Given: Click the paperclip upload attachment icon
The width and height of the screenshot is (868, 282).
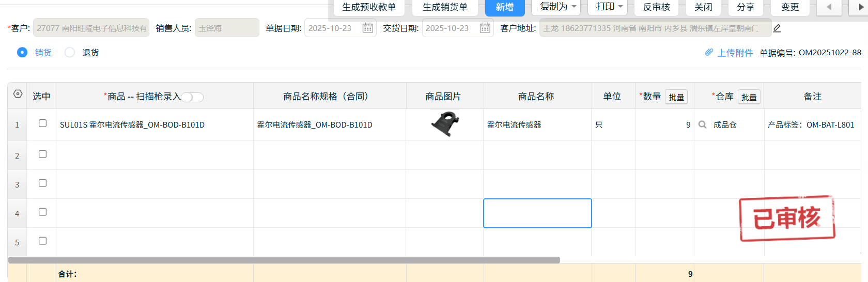Looking at the screenshot, I should click(709, 53).
